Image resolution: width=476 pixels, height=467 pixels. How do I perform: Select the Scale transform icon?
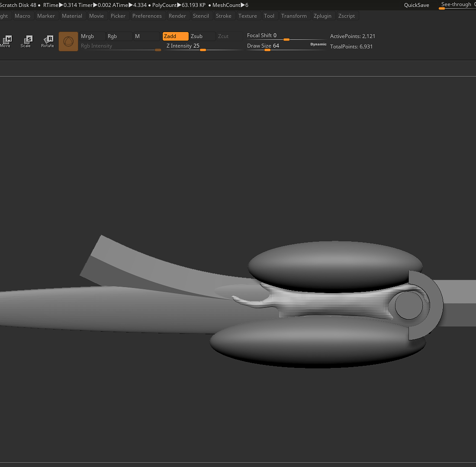(26, 41)
